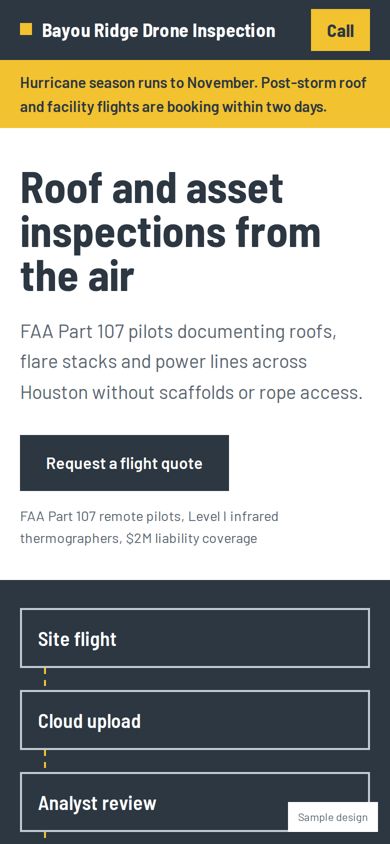Click the 'Post-storm roof' text in banner
Viewport: 390px width, 844px height.
coord(314,83)
